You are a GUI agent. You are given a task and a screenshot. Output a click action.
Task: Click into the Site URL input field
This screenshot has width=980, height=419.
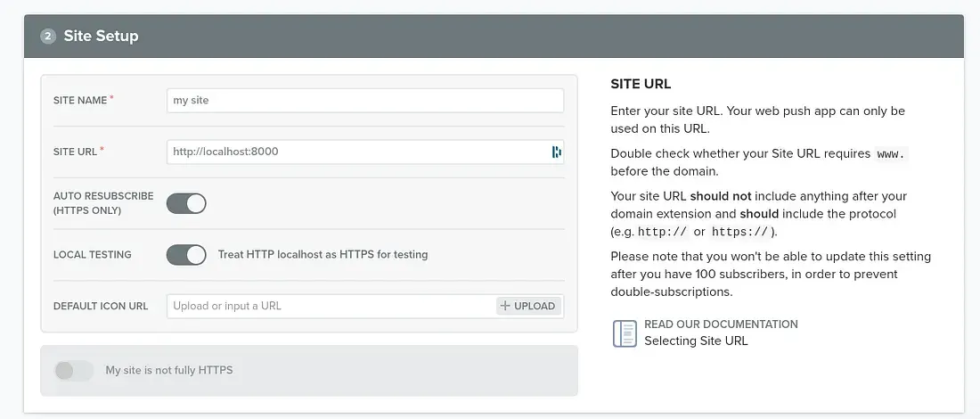point(356,152)
